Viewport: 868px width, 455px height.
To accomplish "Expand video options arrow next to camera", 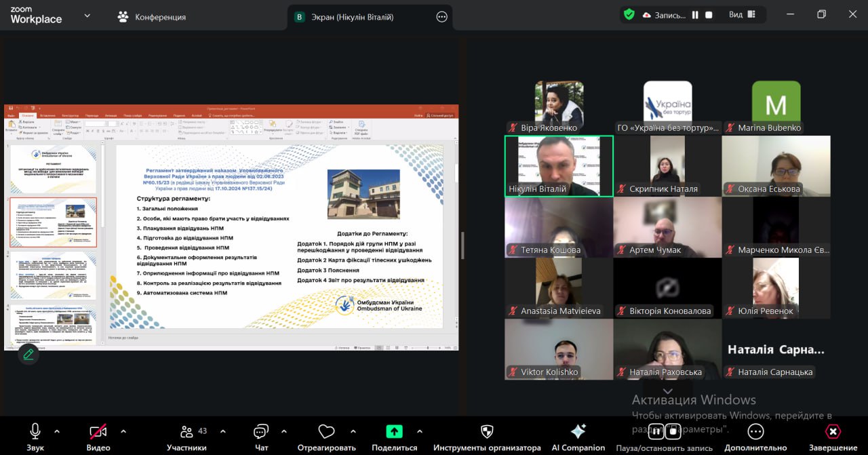I will point(123,431).
